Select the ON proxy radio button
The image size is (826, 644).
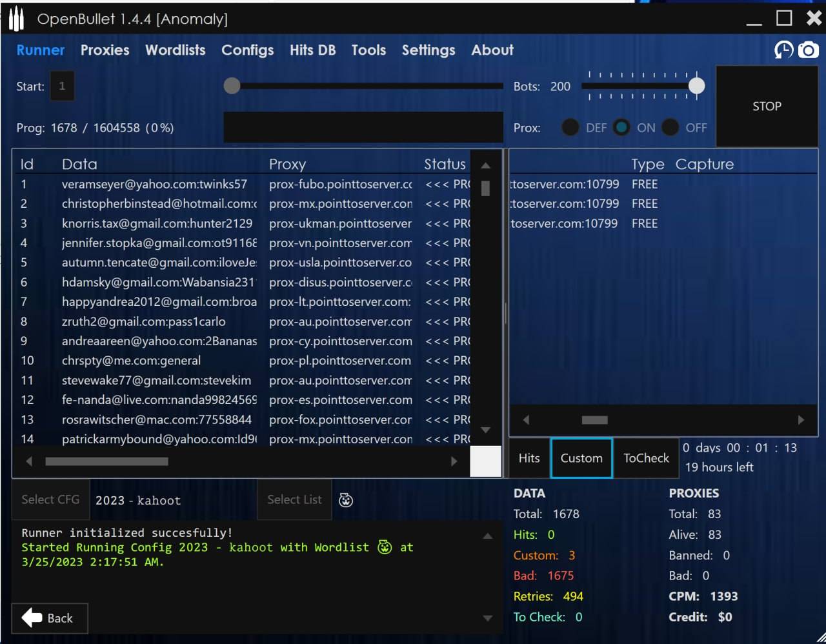click(x=621, y=128)
